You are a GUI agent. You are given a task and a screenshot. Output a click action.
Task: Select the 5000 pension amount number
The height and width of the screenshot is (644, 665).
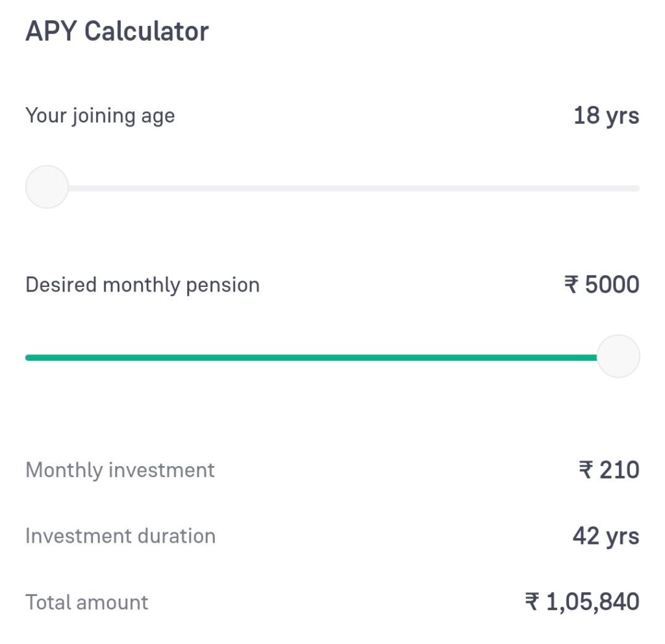pos(612,285)
